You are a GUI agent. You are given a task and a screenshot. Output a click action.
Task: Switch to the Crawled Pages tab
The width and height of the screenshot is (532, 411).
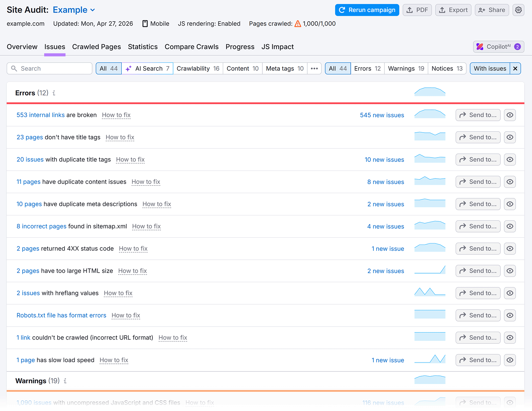click(96, 47)
